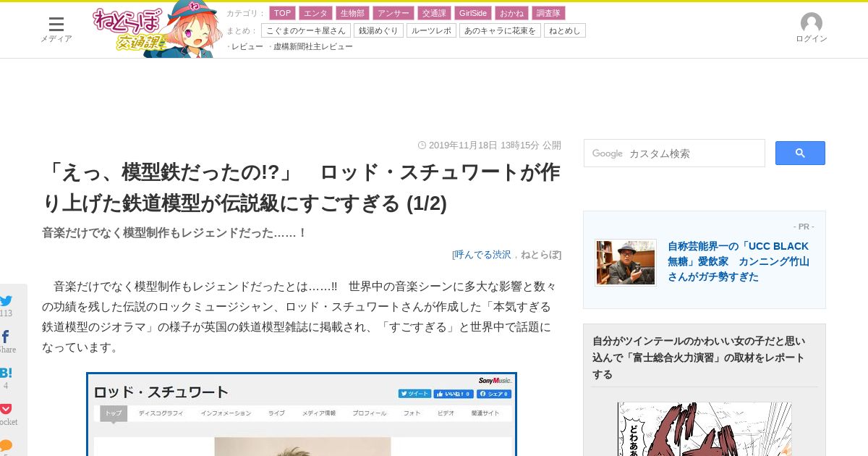The image size is (868, 456).
Task: Select the 生物部 category tab
Action: click(x=353, y=13)
